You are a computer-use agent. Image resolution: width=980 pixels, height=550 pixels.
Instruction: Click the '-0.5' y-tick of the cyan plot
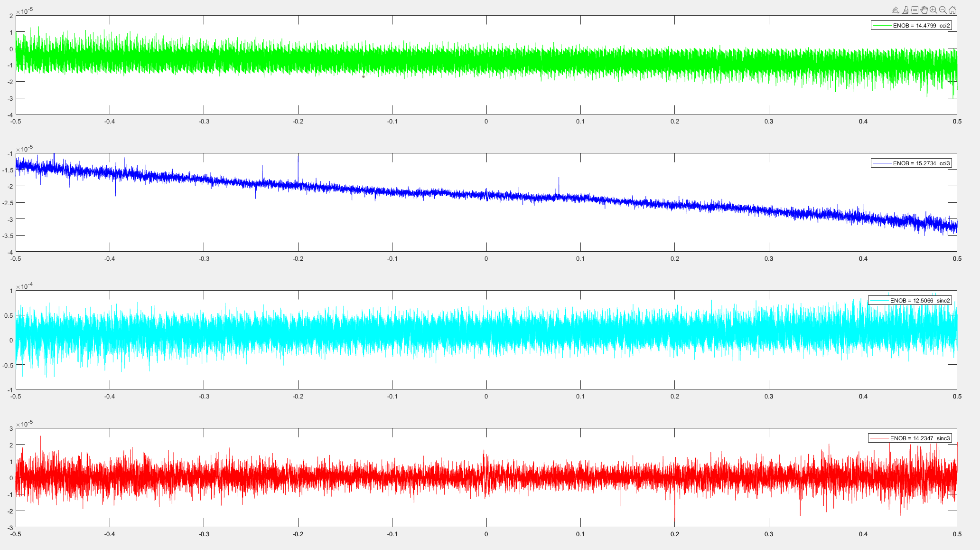coord(8,365)
